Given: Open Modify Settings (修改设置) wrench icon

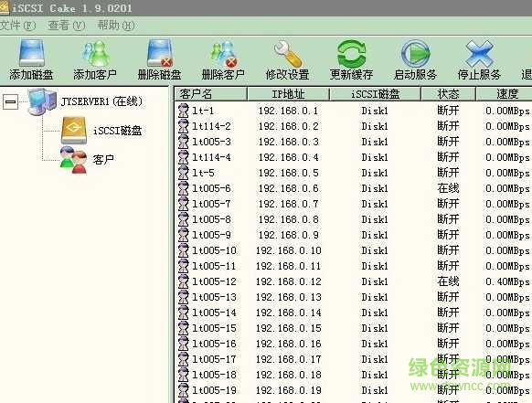Looking at the screenshot, I should point(287,53).
